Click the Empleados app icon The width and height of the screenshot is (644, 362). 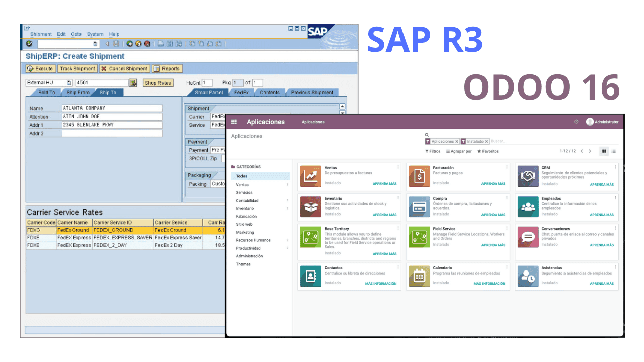(x=528, y=207)
